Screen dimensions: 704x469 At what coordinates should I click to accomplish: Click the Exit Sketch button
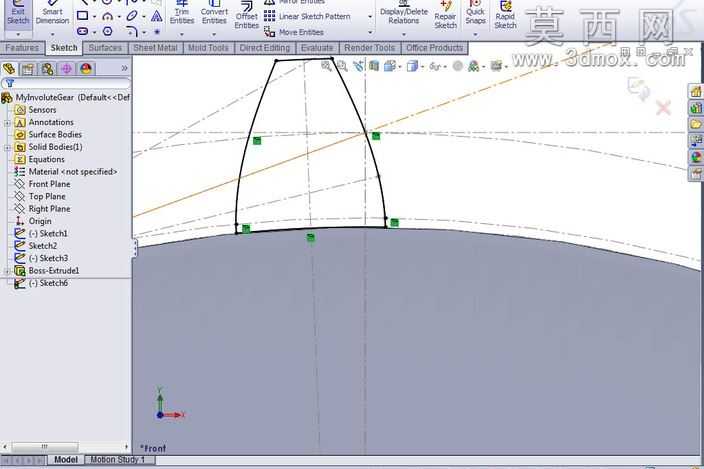coord(18,14)
